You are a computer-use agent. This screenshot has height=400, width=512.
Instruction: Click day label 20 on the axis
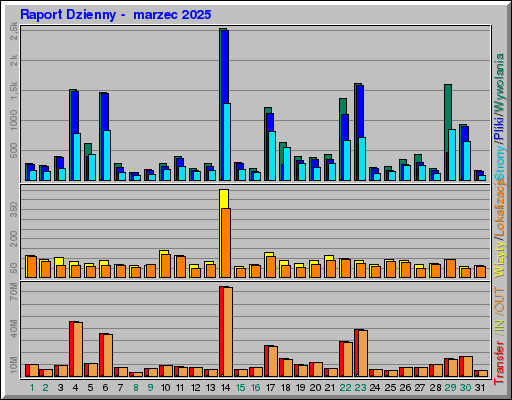coord(316,388)
